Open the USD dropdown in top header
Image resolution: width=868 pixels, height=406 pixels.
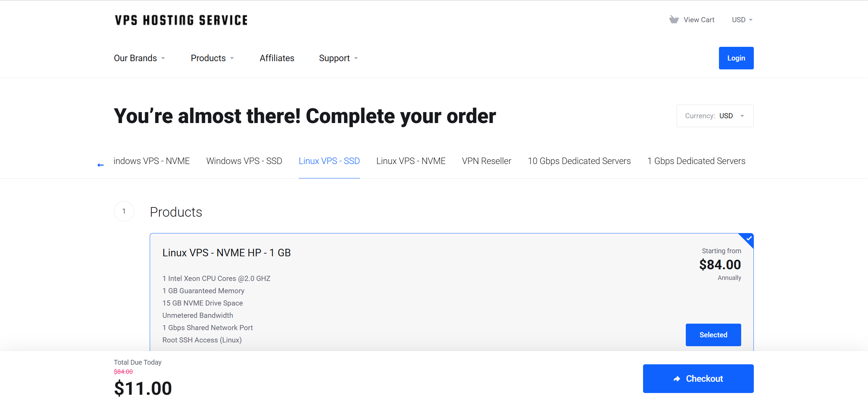point(742,20)
